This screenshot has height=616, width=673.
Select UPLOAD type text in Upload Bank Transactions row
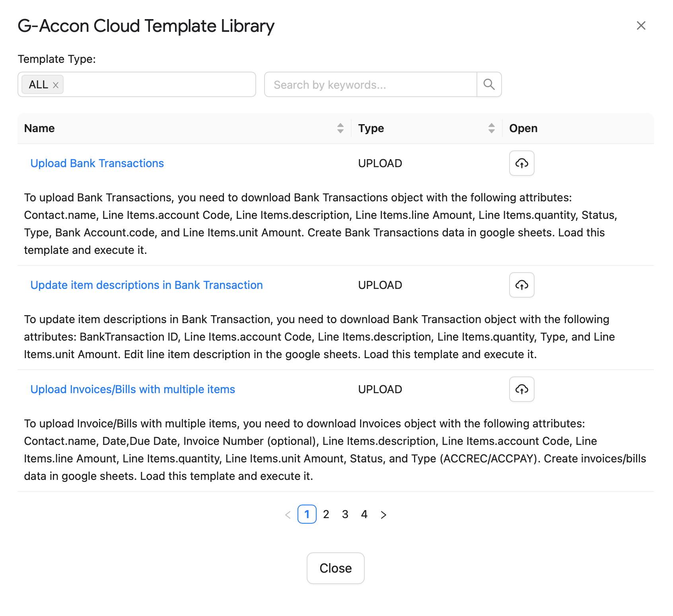(x=380, y=163)
